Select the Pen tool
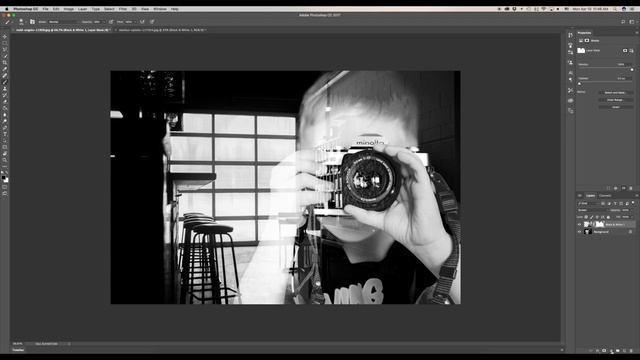640x360 pixels. 5,127
